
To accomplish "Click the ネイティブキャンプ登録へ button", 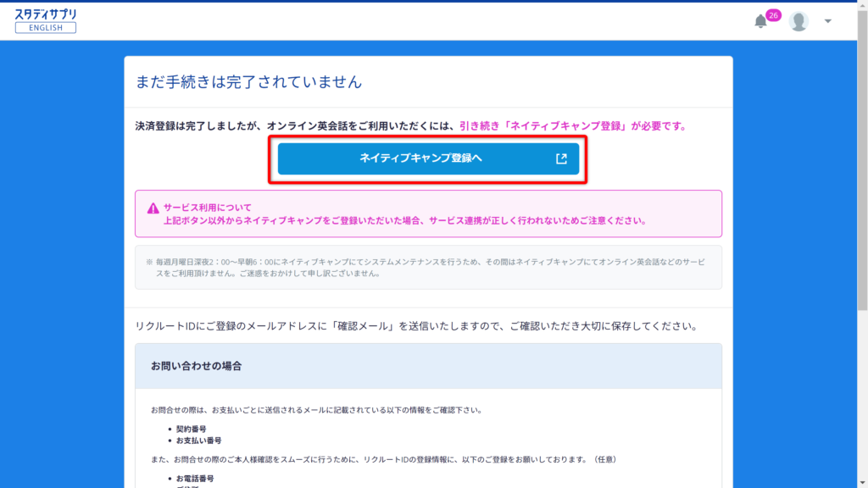I will pos(428,158).
